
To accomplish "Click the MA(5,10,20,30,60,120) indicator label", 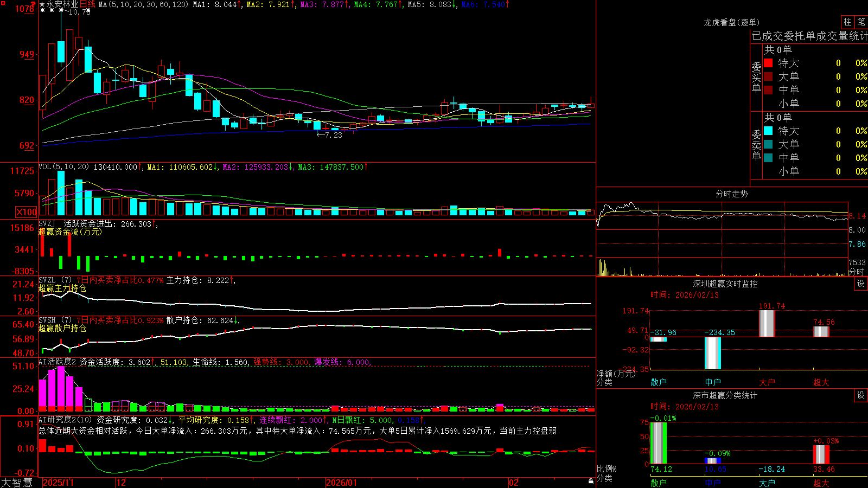I will tap(144, 4).
